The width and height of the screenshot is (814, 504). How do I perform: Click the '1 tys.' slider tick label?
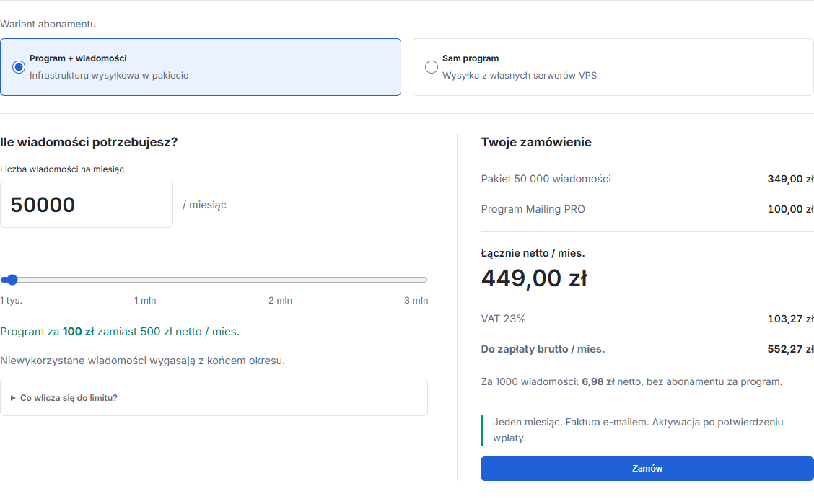(x=12, y=300)
